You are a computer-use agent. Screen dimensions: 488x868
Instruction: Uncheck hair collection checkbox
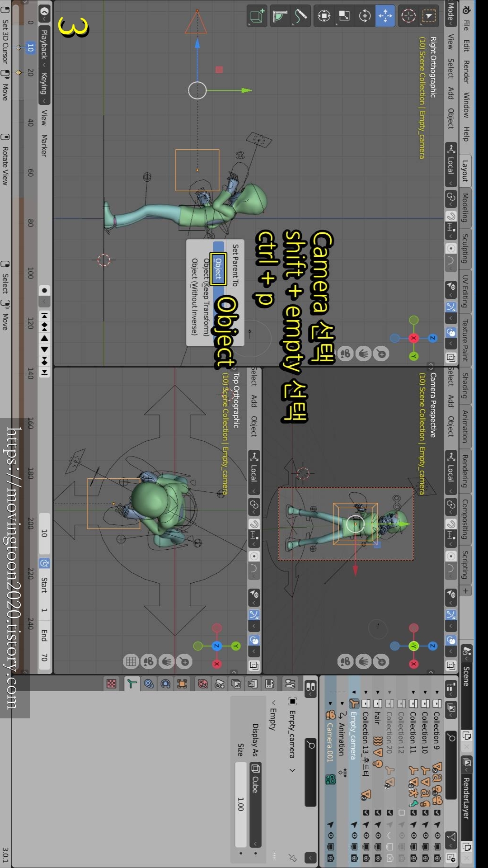pyautogui.click(x=378, y=812)
